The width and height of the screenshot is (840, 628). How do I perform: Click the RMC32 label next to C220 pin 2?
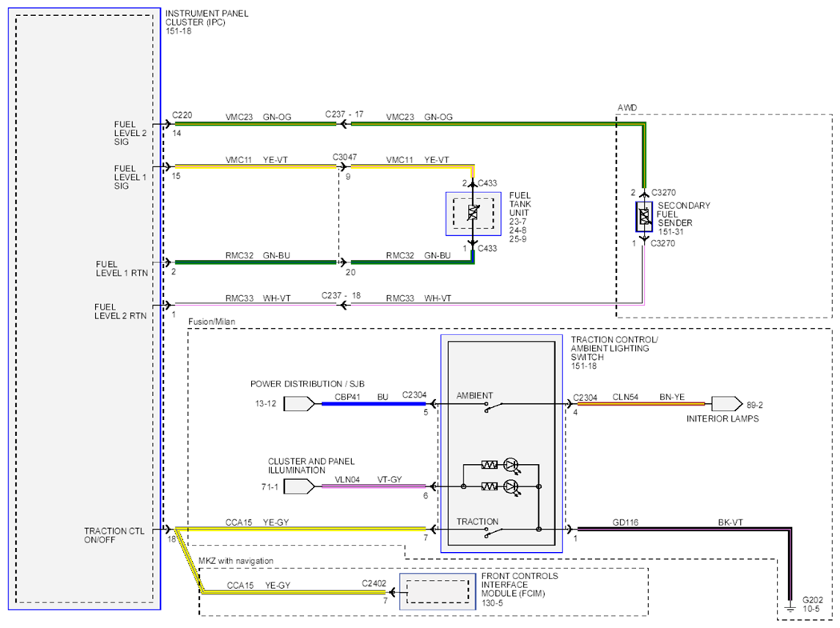pos(239,255)
